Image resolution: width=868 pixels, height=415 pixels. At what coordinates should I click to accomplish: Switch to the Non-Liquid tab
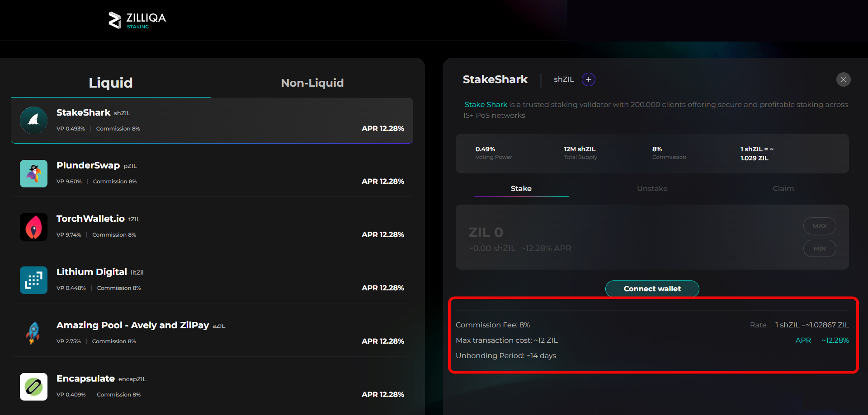[312, 83]
